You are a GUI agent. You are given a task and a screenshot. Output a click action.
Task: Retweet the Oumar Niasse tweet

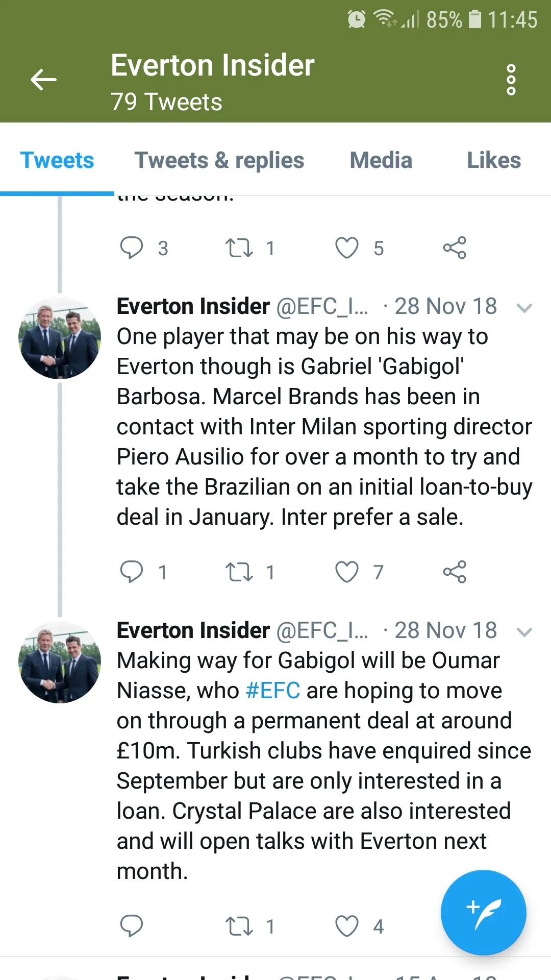coord(239,926)
